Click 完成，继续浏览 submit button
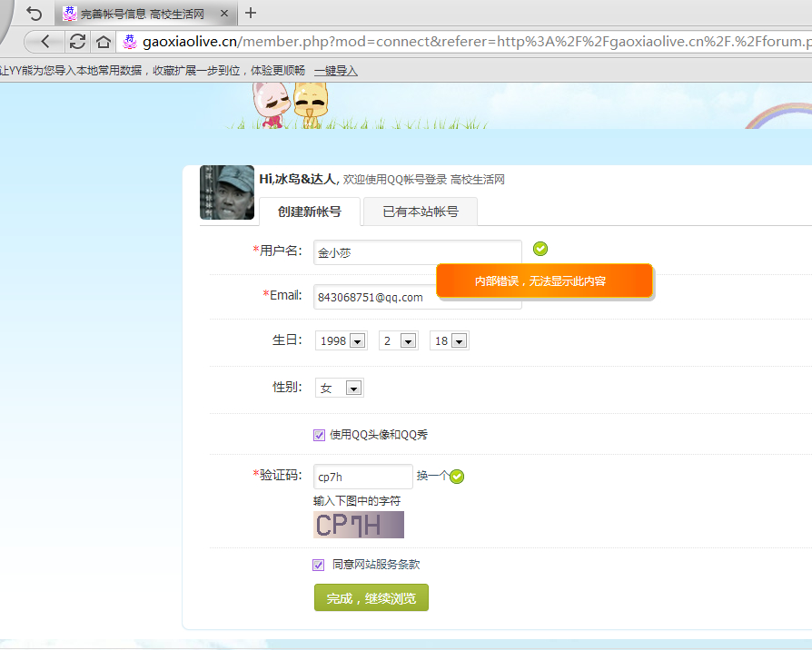The image size is (812, 650). [x=371, y=597]
